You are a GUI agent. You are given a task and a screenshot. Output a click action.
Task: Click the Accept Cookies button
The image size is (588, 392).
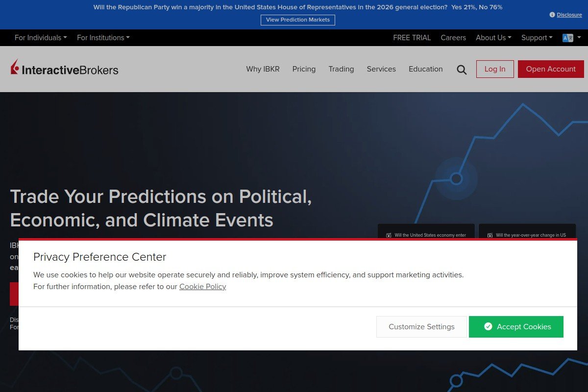(x=516, y=327)
